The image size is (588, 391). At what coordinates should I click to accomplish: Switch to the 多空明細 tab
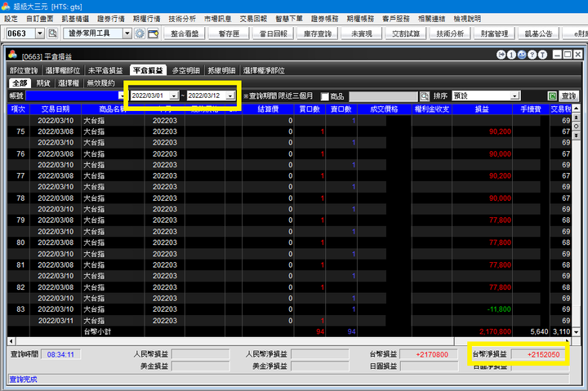coord(185,70)
